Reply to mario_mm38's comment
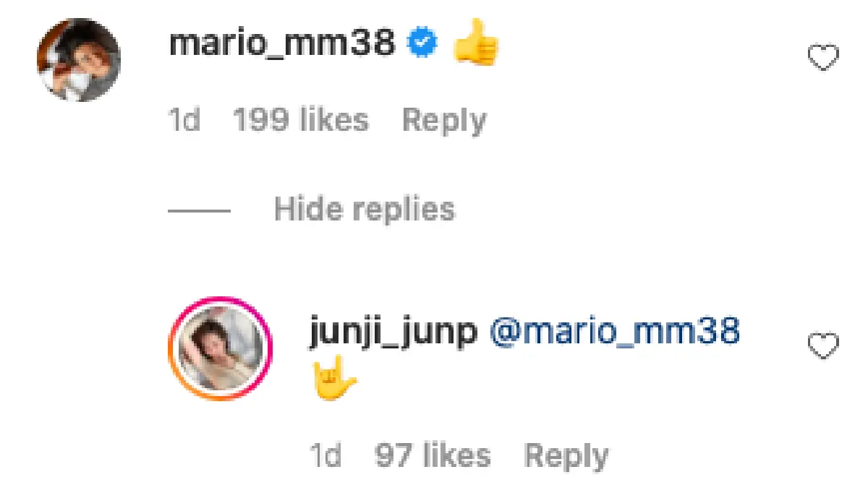The height and width of the screenshot is (485, 868). point(445,120)
